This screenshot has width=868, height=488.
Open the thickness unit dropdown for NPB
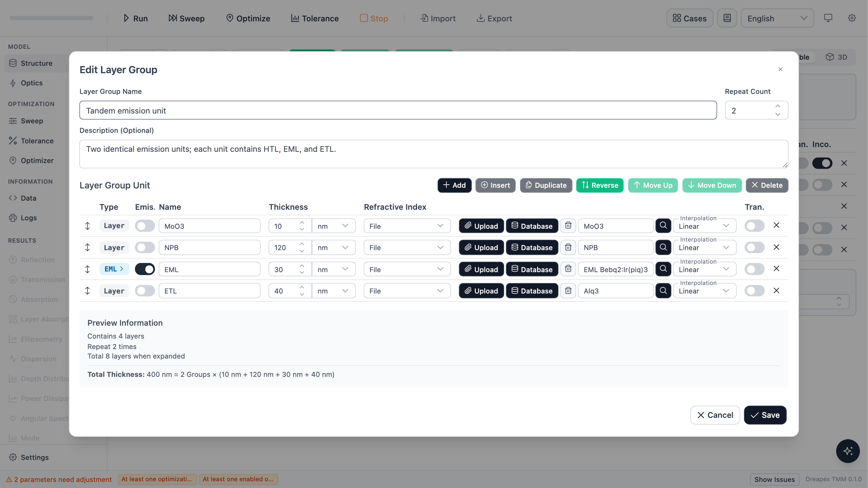coord(334,247)
